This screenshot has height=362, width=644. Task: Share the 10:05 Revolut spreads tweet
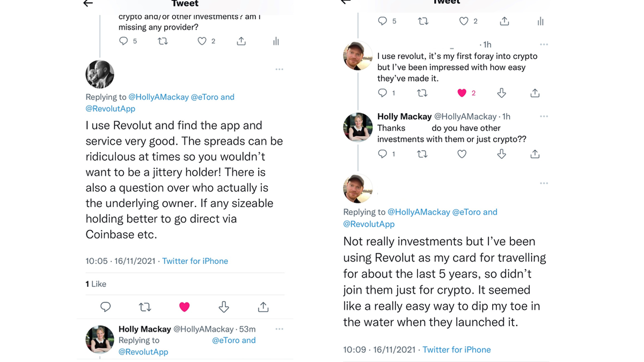[x=263, y=307]
